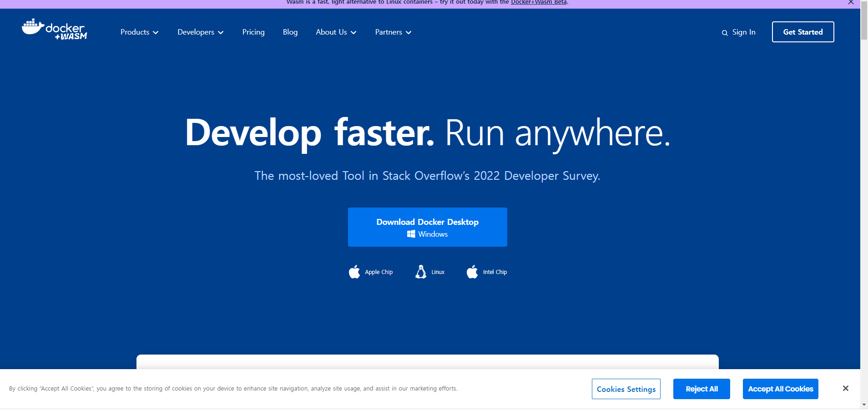
Task: Open the Docker+Wasm Beta link
Action: coord(539,2)
